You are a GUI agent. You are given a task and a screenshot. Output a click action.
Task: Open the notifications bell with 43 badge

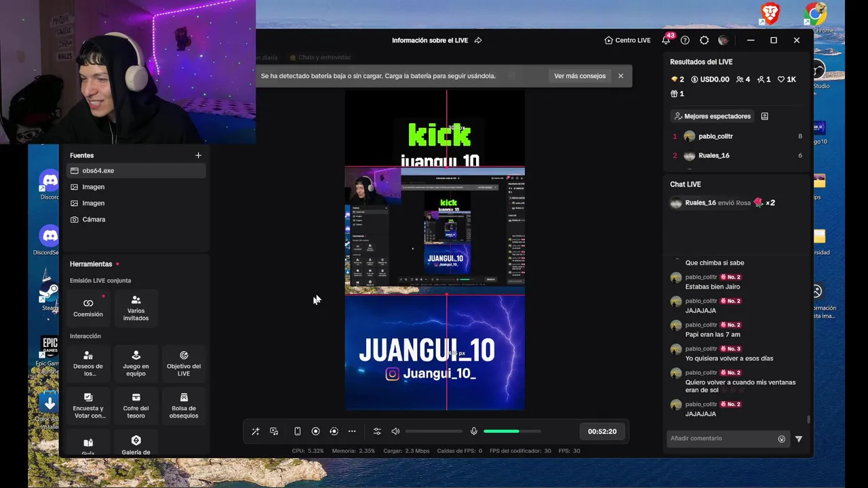point(666,40)
